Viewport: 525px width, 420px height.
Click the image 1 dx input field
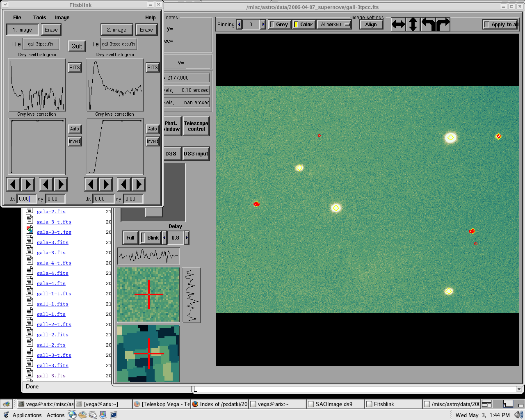pyautogui.click(x=26, y=199)
